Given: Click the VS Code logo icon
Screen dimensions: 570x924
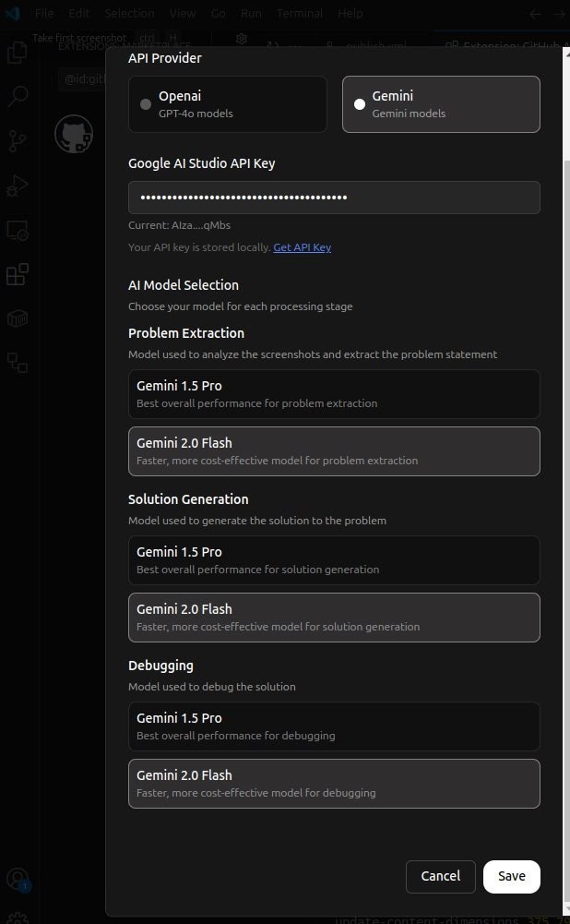Looking at the screenshot, I should pyautogui.click(x=12, y=13).
